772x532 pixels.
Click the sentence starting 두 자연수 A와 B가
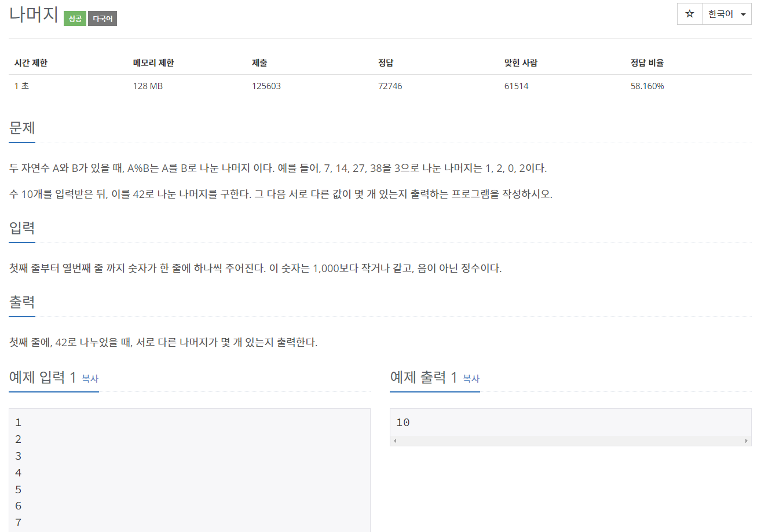[278, 168]
